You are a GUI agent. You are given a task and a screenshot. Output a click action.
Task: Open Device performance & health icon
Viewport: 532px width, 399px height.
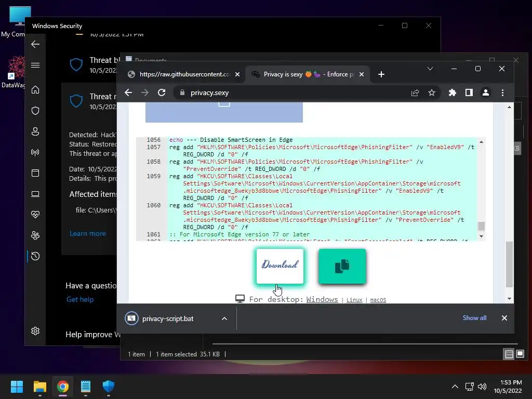tap(35, 215)
